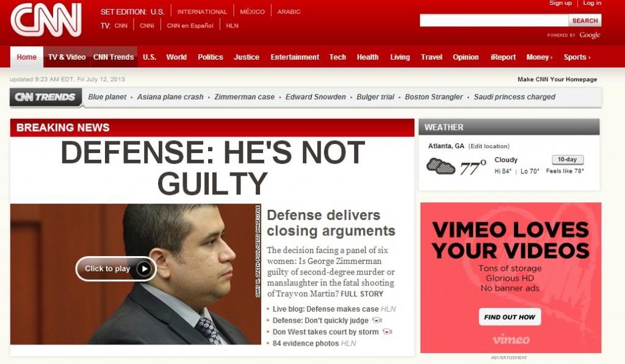The width and height of the screenshot is (625, 364).
Task: Open Zimmerman case trend
Action: point(244,97)
